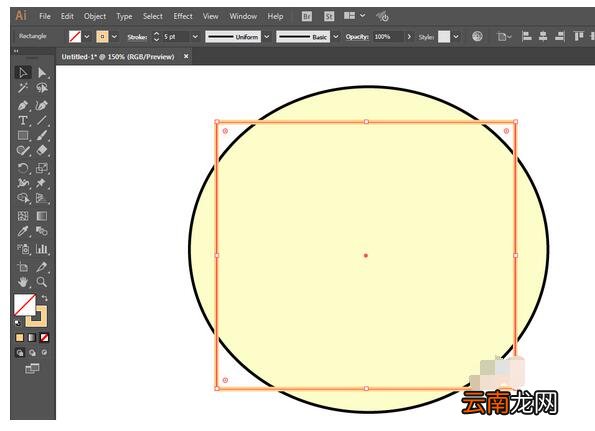The width and height of the screenshot is (595, 431).
Task: Select the Shape Builder tool
Action: [x=23, y=198]
